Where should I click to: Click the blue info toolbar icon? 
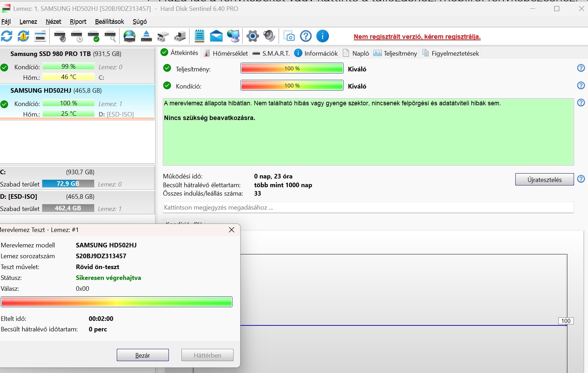pyautogui.click(x=323, y=36)
